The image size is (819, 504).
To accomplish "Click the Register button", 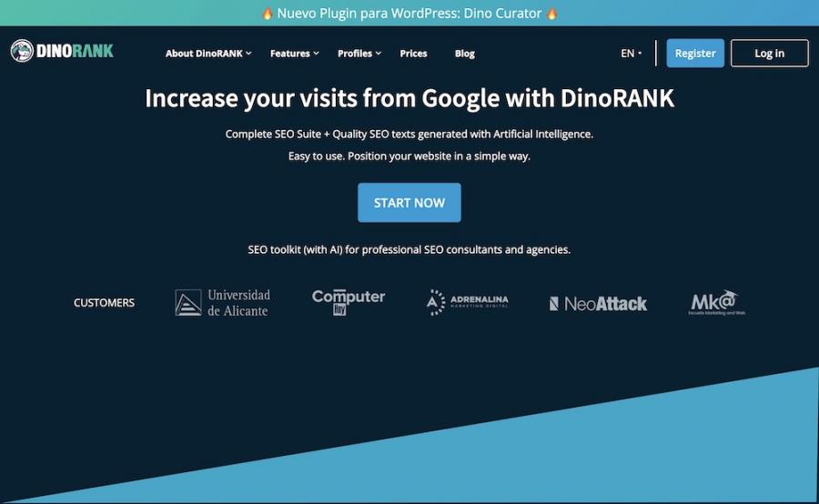I will point(694,54).
